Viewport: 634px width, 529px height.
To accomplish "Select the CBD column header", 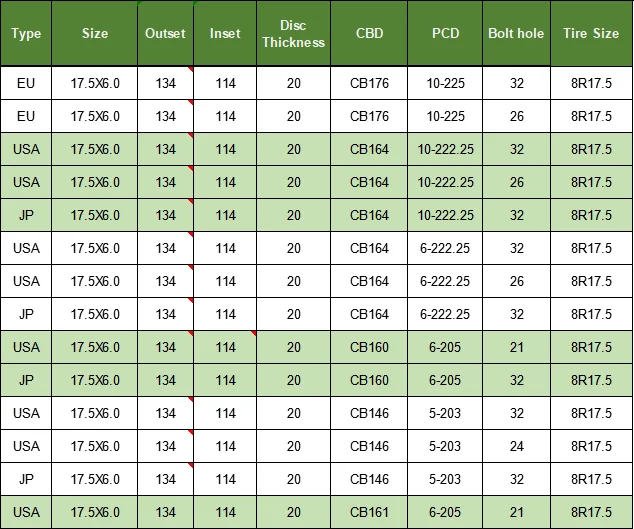I will pos(369,34).
